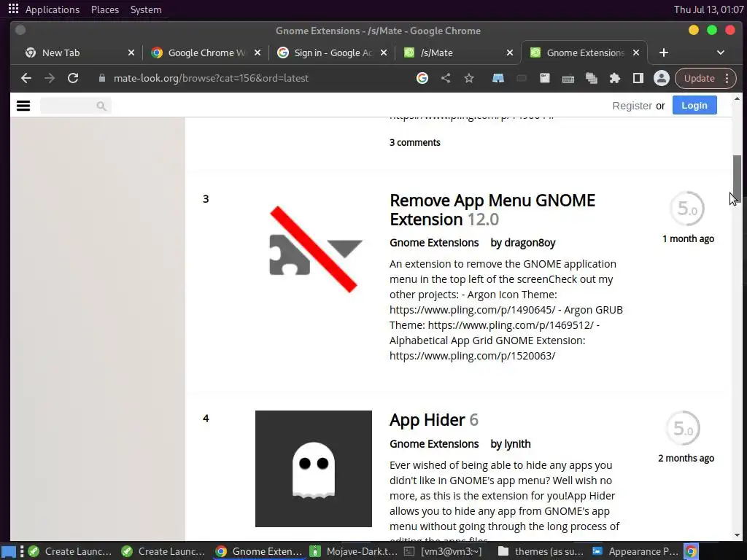Click the Chrome icon at taskbar end
Image resolution: width=747 pixels, height=560 pixels.
[x=692, y=551]
